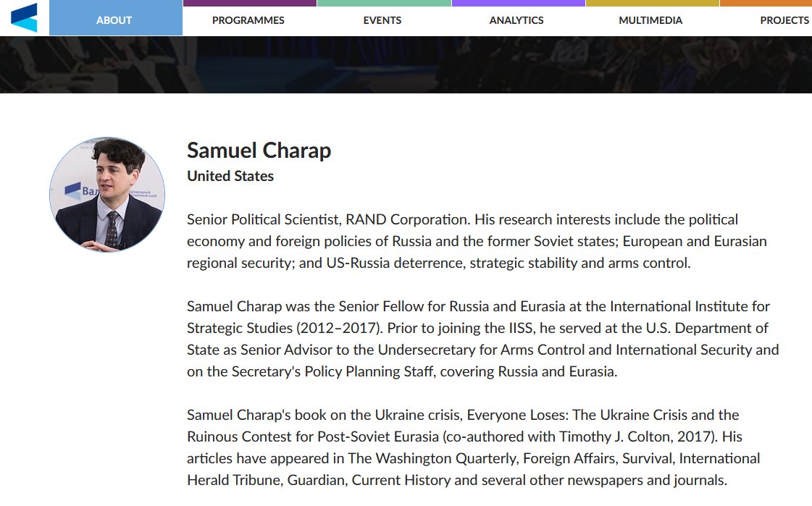Click the paragraph about International Institute for Strategic Studies
Image resolution: width=812 pixels, height=506 pixels.
coord(482,339)
